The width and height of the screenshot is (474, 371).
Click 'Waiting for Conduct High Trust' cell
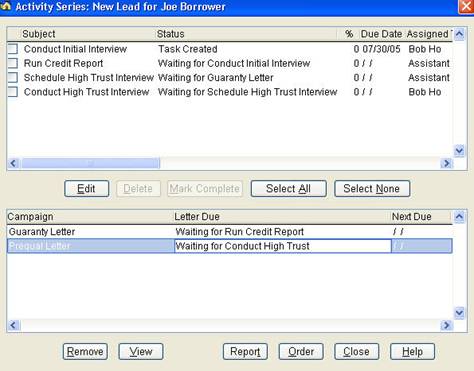click(x=242, y=246)
